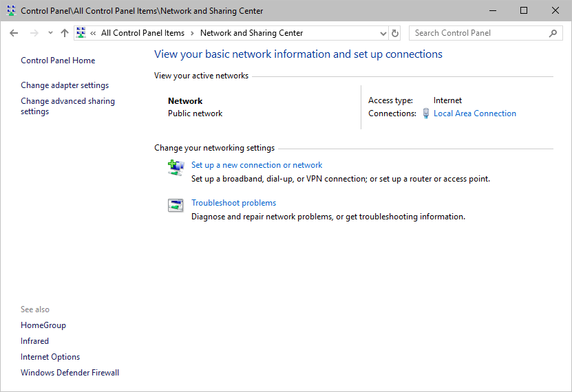Select the 'Public network' text
The height and width of the screenshot is (392, 572).
pos(195,113)
